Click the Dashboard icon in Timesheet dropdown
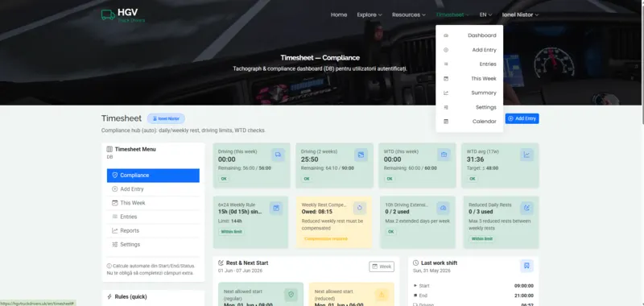Screen dimensions: 644x306 [x=446, y=35]
